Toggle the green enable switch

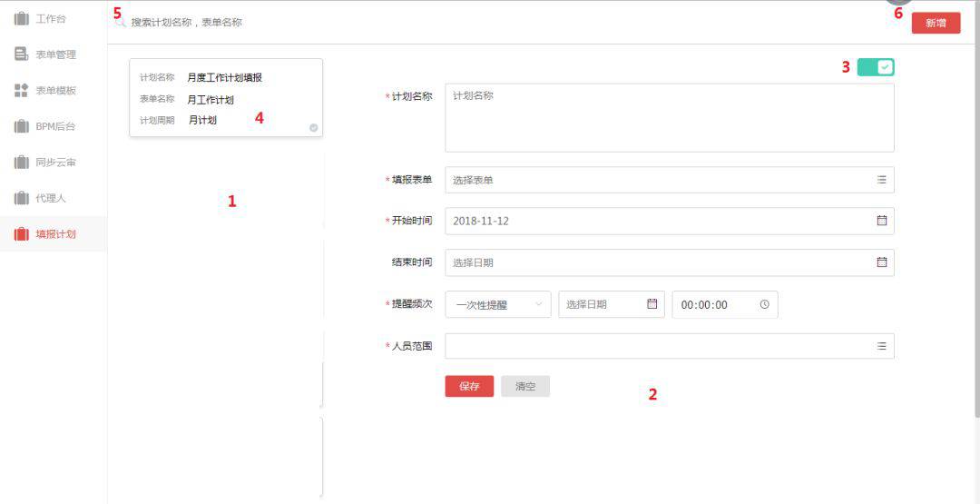[876, 67]
